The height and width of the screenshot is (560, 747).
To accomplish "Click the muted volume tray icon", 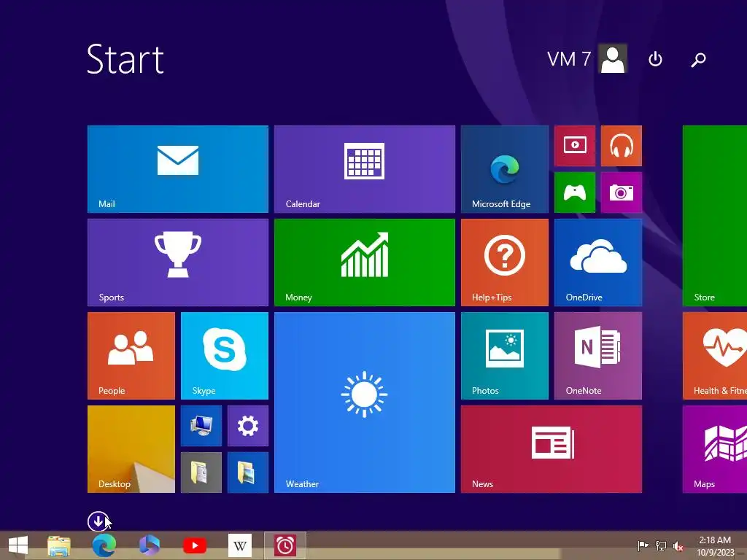I will (678, 546).
